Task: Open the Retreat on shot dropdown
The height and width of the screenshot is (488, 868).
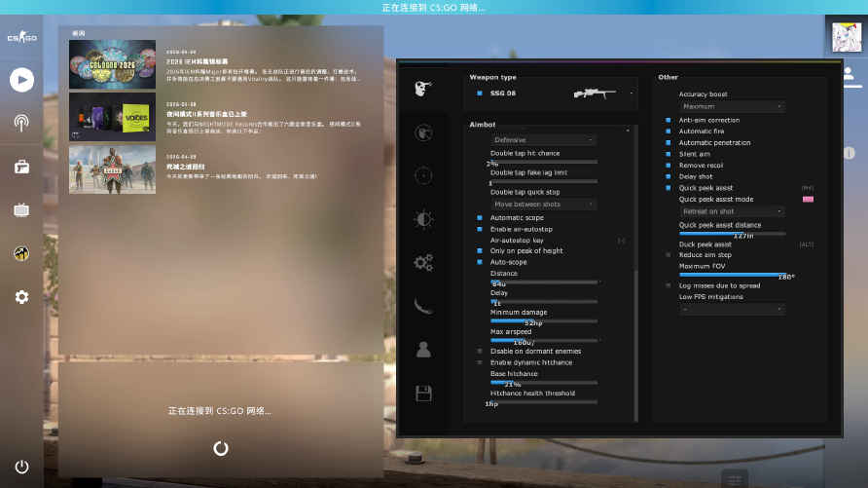Action: [732, 211]
